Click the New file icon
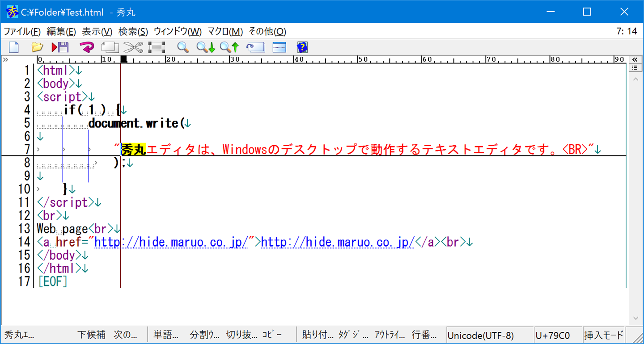 14,47
